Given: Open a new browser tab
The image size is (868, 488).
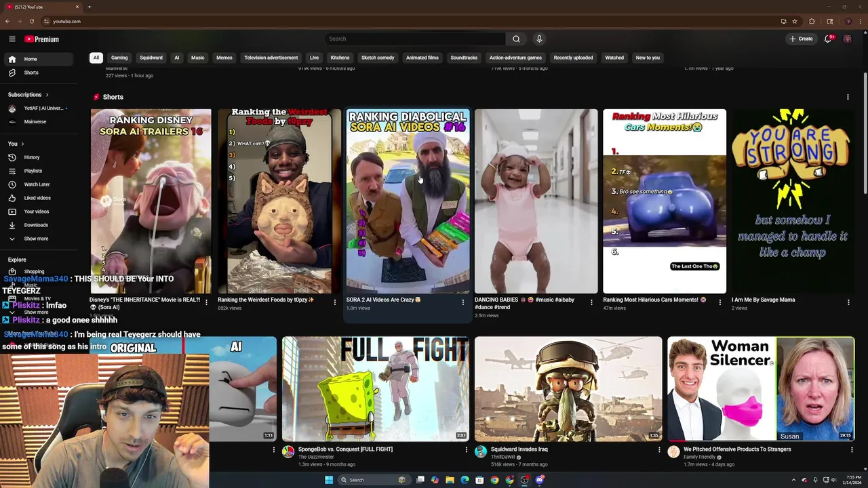Looking at the screenshot, I should [x=89, y=7].
